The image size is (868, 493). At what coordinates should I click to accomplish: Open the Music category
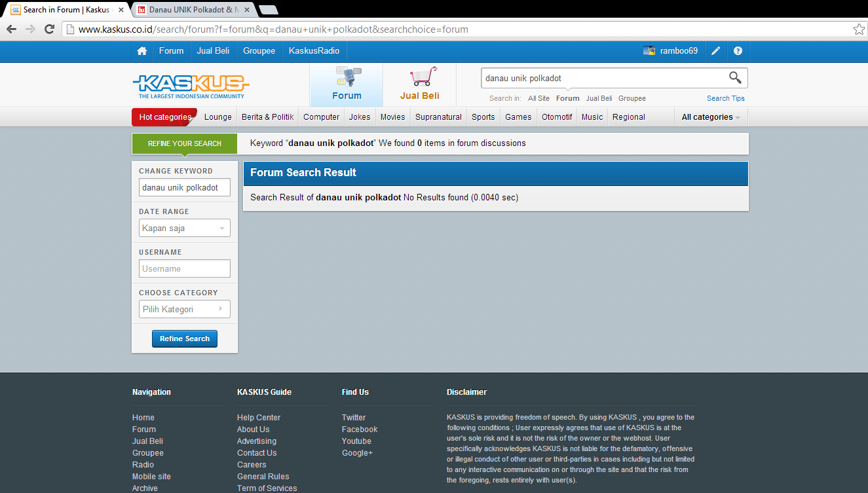592,117
